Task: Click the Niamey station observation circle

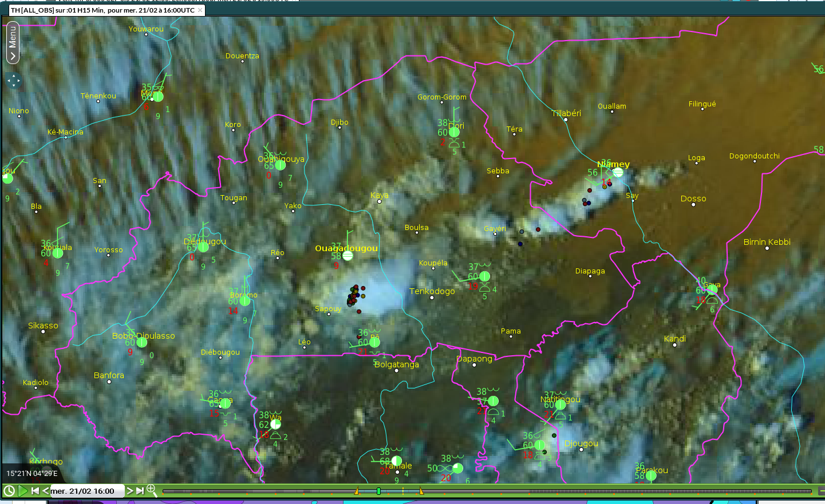Action: coord(618,172)
